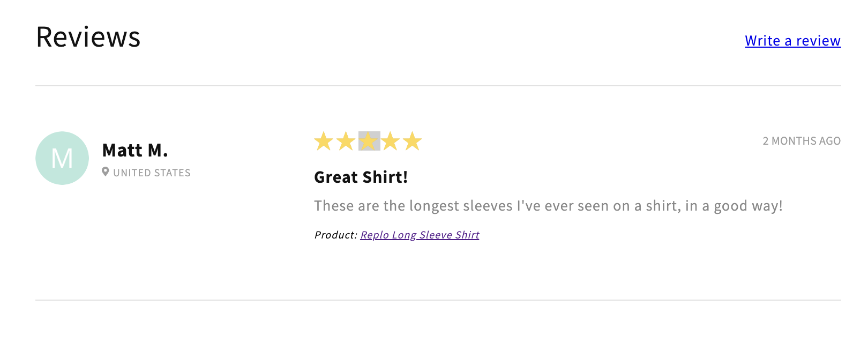Click the green M avatar circle

tap(62, 158)
